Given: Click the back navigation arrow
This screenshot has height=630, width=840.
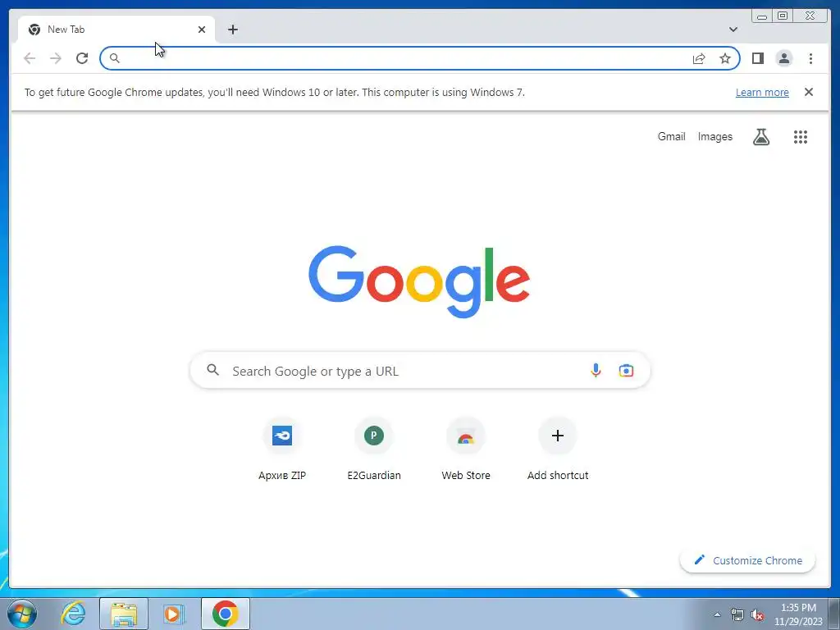Looking at the screenshot, I should click(30, 58).
